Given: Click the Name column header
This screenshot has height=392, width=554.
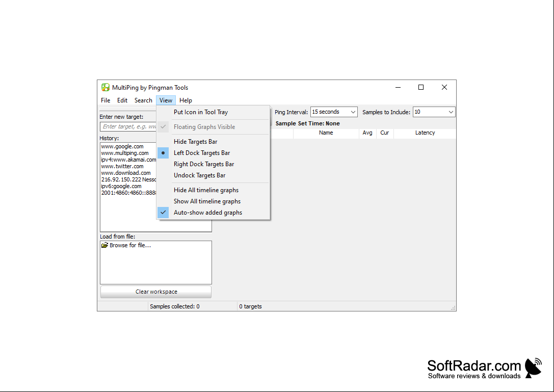Looking at the screenshot, I should pyautogui.click(x=326, y=133).
